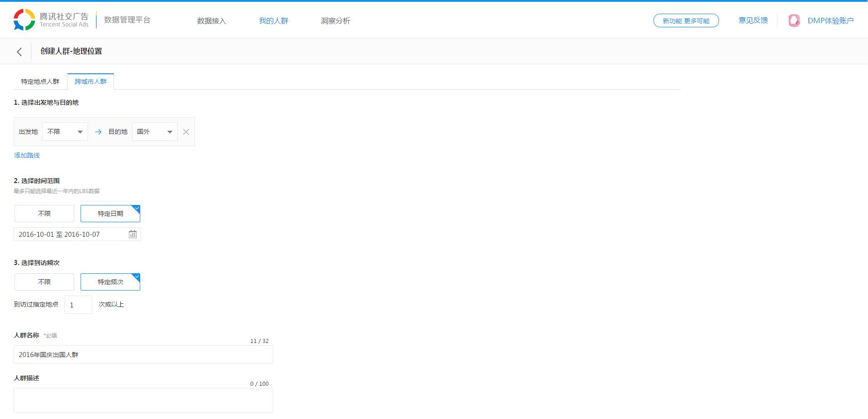Click the DMP体验账户 account name
Viewport: 868px width, 419px height.
coord(831,20)
